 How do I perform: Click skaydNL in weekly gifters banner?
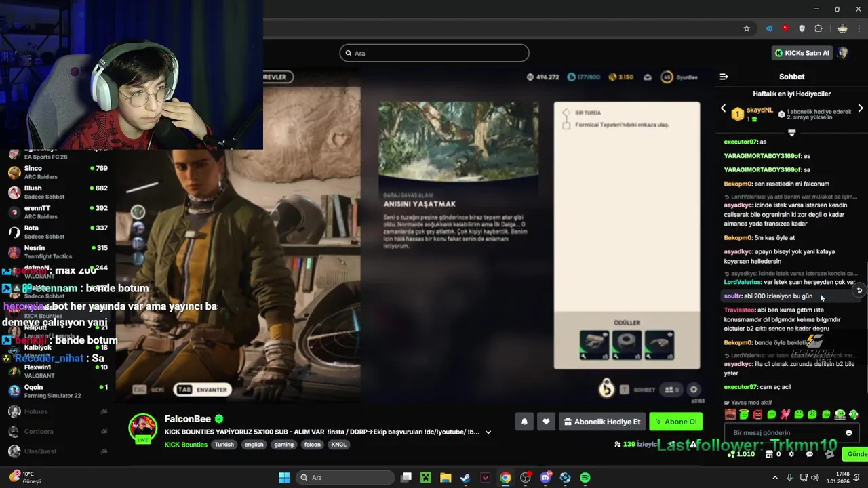[759, 110]
